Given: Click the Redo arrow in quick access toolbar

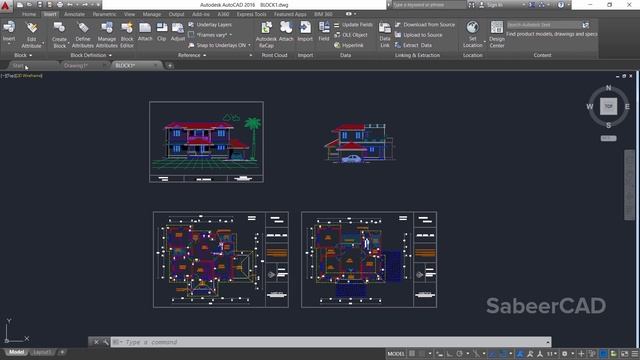Looking at the screenshot, I should click(85, 5).
